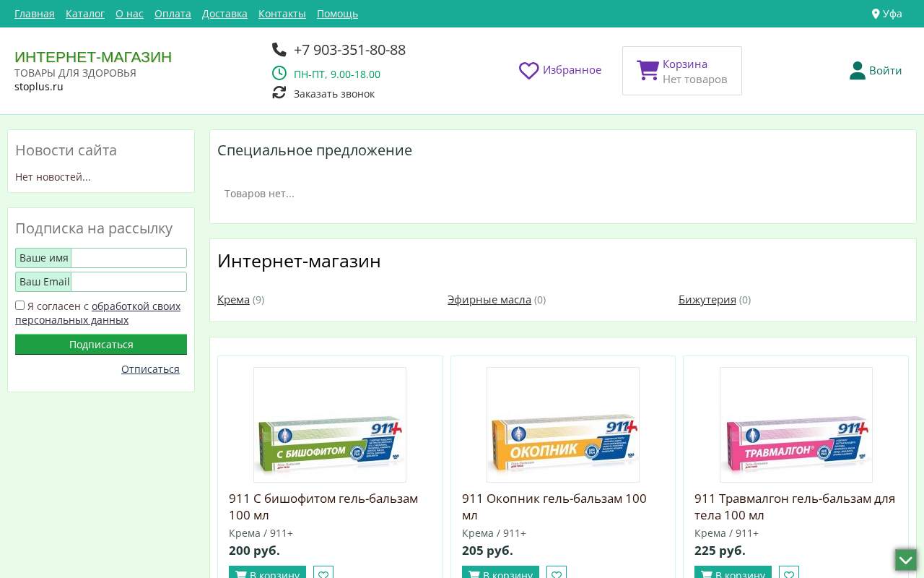Click the purple heart favorites icon

click(529, 70)
